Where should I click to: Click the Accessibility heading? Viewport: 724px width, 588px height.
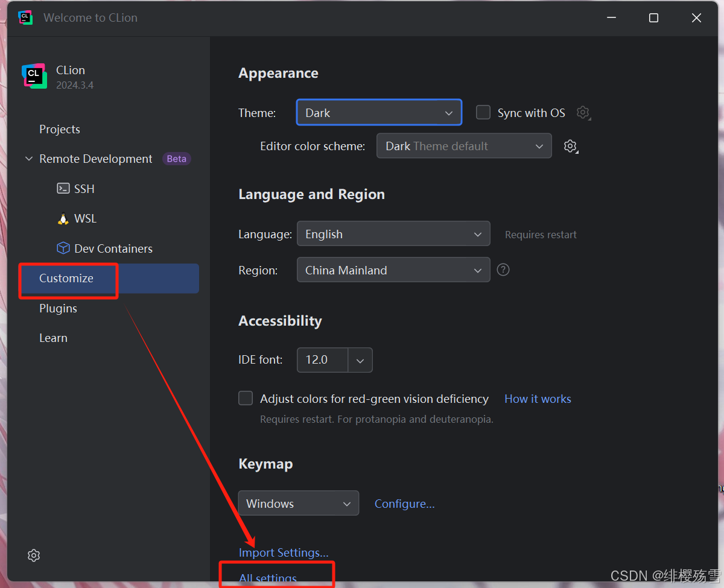(280, 321)
